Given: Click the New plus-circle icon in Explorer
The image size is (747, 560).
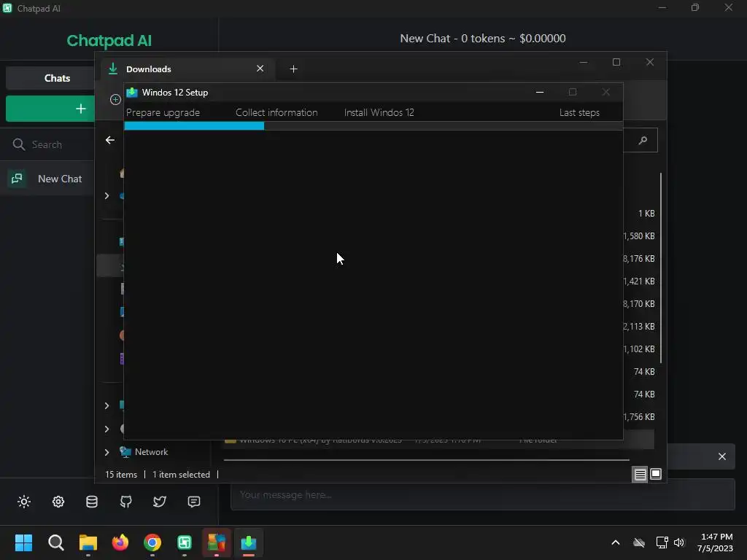Looking at the screenshot, I should point(115,99).
